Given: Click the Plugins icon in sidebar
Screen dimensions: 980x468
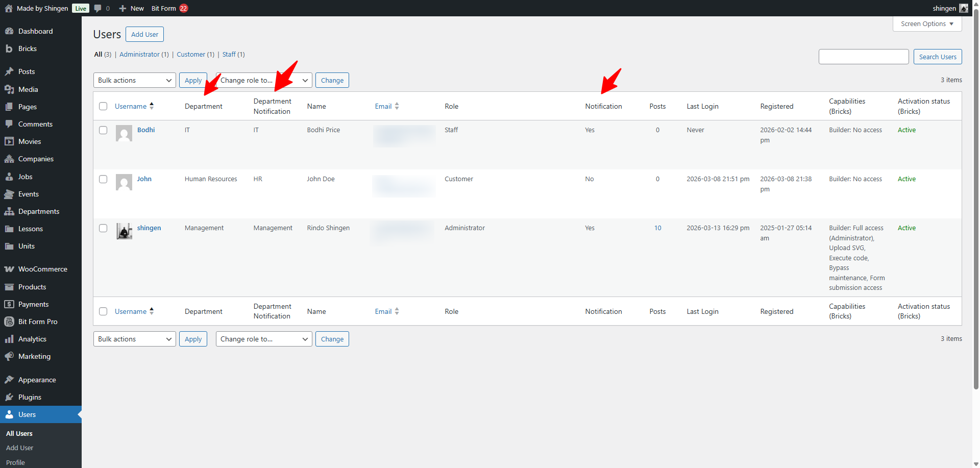Looking at the screenshot, I should click(x=9, y=397).
